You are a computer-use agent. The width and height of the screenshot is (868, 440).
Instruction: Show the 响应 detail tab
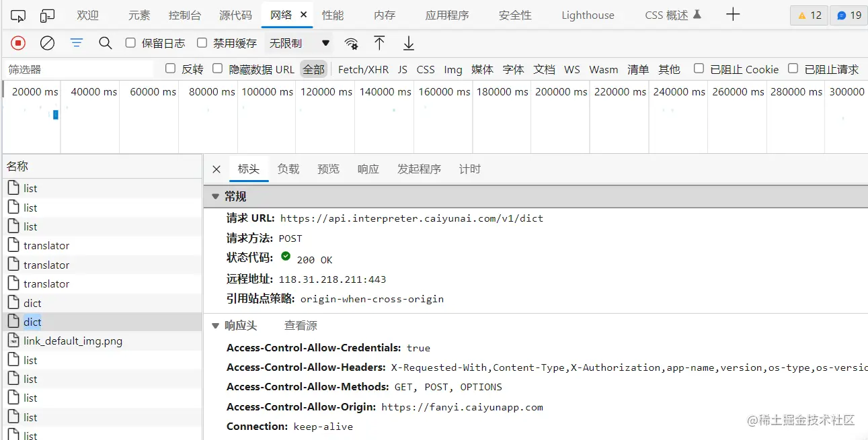[368, 169]
